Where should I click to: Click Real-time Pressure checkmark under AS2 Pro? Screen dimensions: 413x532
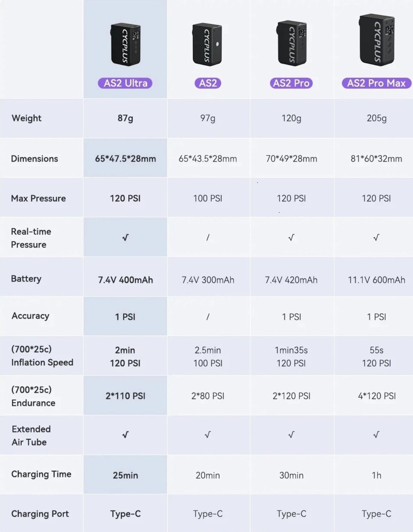(x=291, y=238)
